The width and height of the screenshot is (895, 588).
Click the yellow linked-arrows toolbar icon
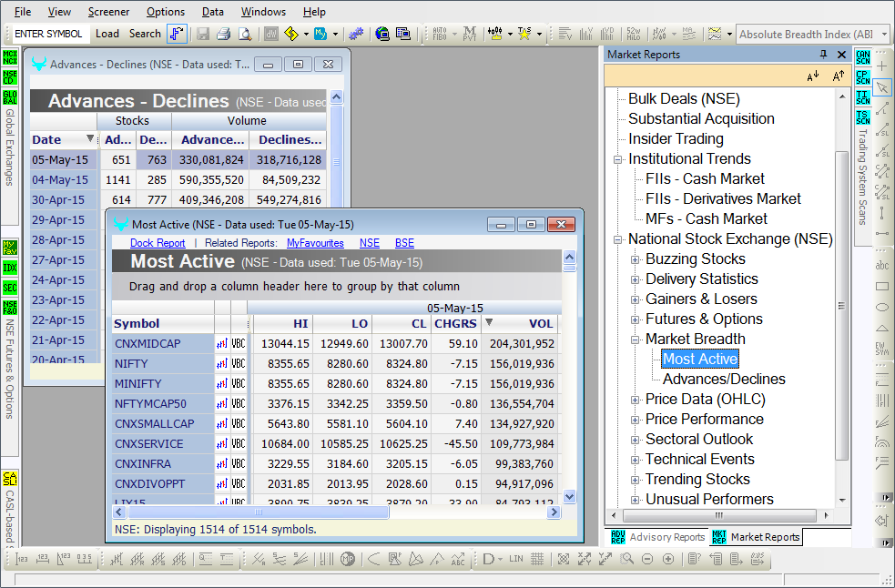click(x=291, y=35)
